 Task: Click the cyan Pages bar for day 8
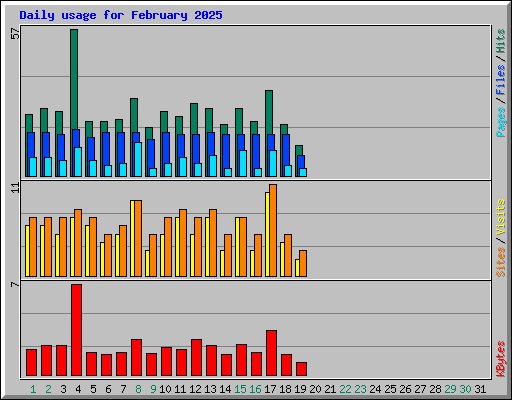(x=138, y=159)
